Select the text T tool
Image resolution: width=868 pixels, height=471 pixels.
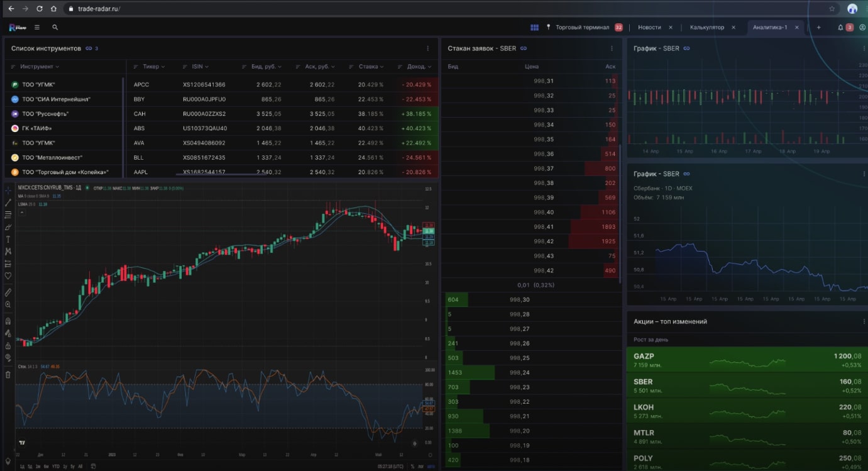pos(8,239)
